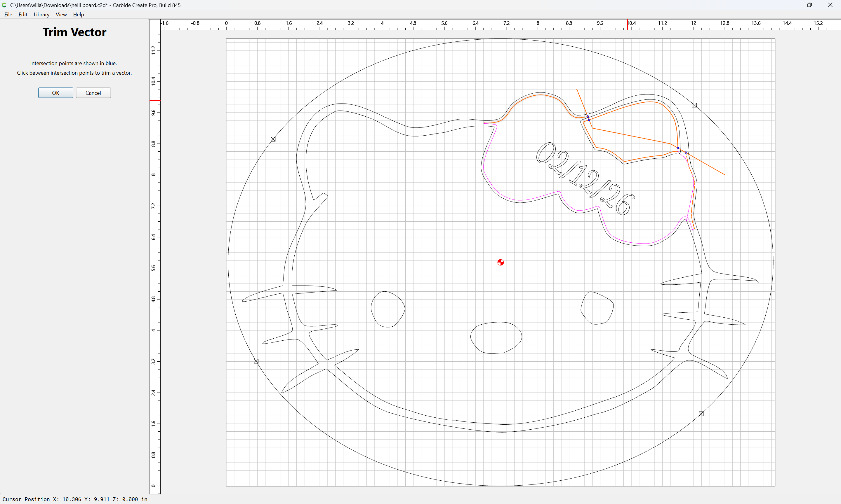Click the rightmost blue intersection point
Image resolution: width=841 pixels, height=504 pixels.
click(x=686, y=153)
